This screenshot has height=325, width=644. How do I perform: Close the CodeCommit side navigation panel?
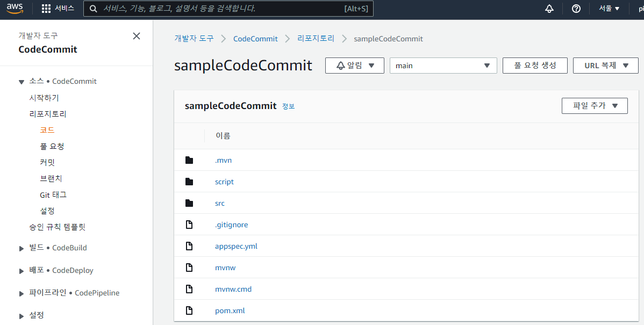click(137, 36)
